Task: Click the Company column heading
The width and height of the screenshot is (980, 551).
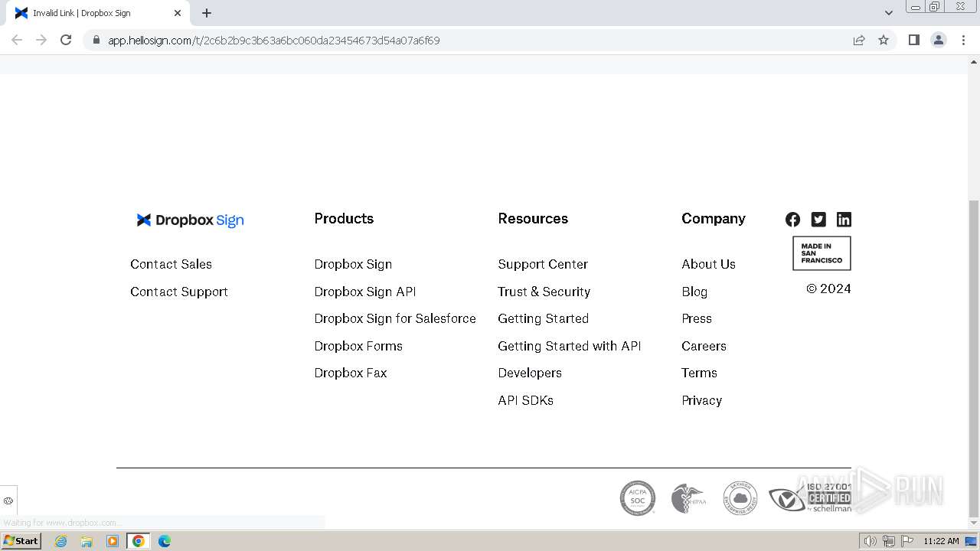Action: (x=714, y=219)
